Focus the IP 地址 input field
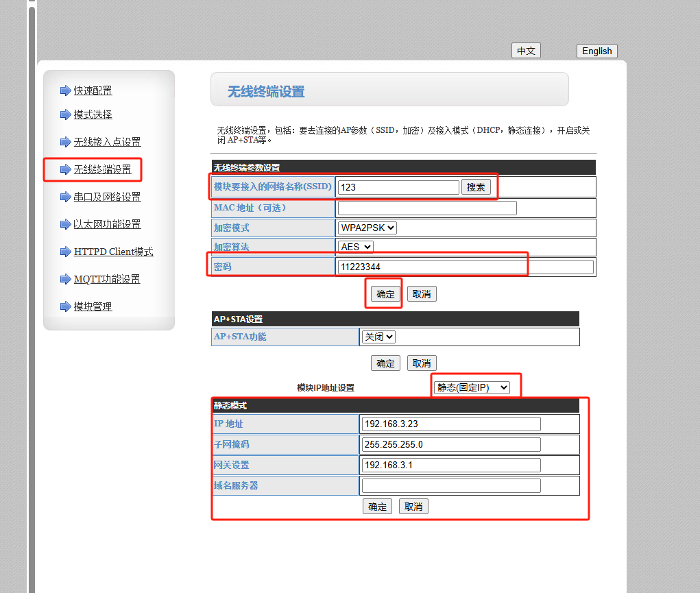The width and height of the screenshot is (700, 593). tap(450, 424)
